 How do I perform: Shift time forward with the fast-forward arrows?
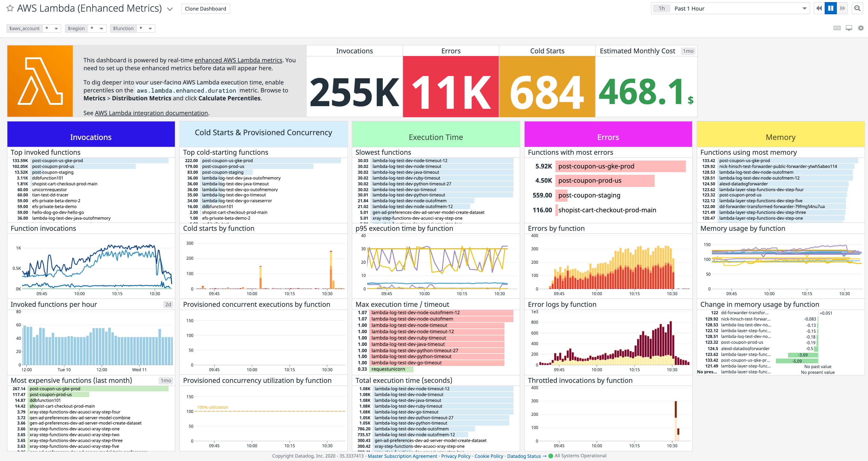click(842, 8)
